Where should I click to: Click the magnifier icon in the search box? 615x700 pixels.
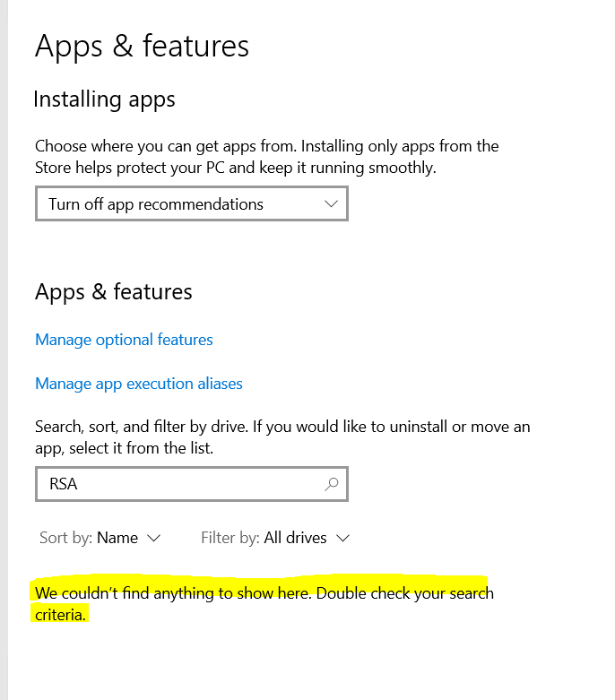click(x=331, y=484)
